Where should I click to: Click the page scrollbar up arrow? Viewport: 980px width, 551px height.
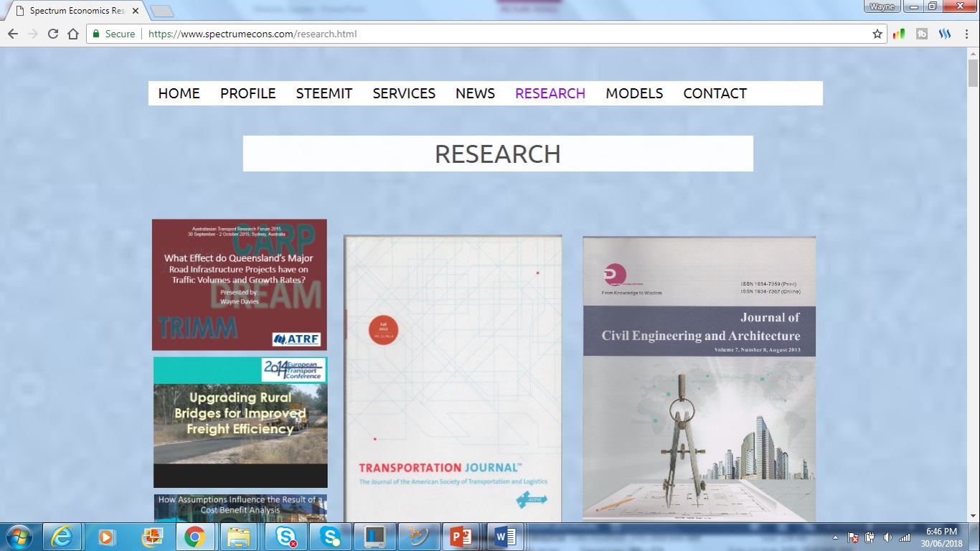[x=974, y=54]
